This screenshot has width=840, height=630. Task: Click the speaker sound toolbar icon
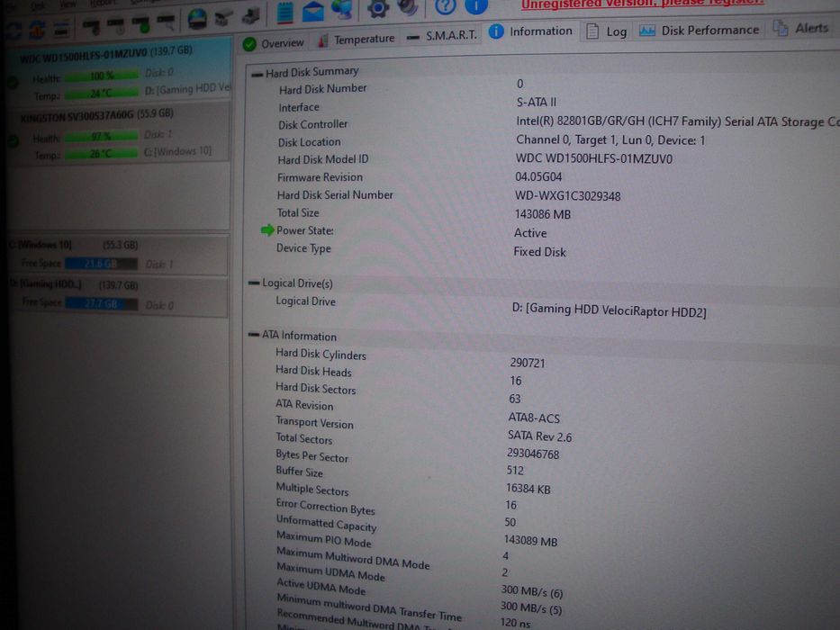click(x=408, y=7)
